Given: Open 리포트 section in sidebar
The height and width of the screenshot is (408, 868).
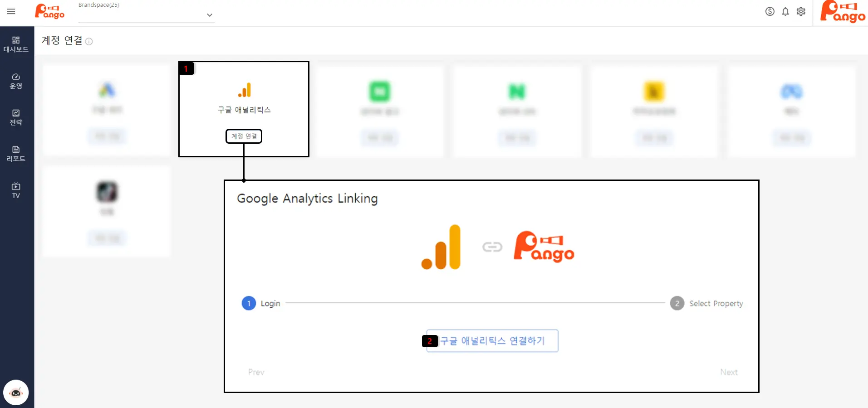Looking at the screenshot, I should 16,154.
